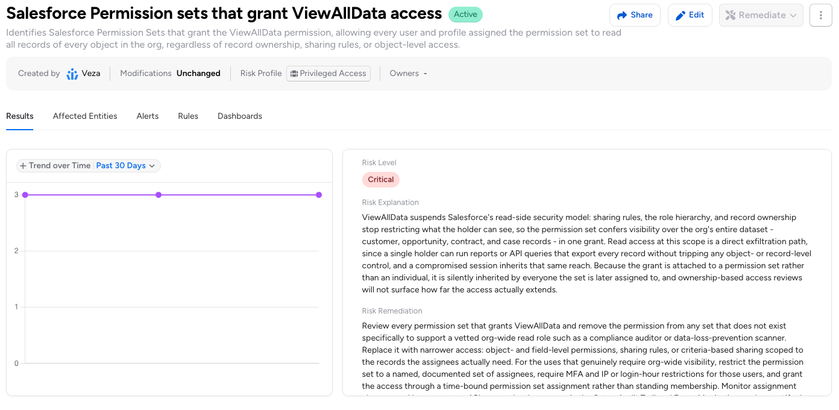Click the Trend over Time button
Viewport: 839px width, 410px height.
click(55, 166)
